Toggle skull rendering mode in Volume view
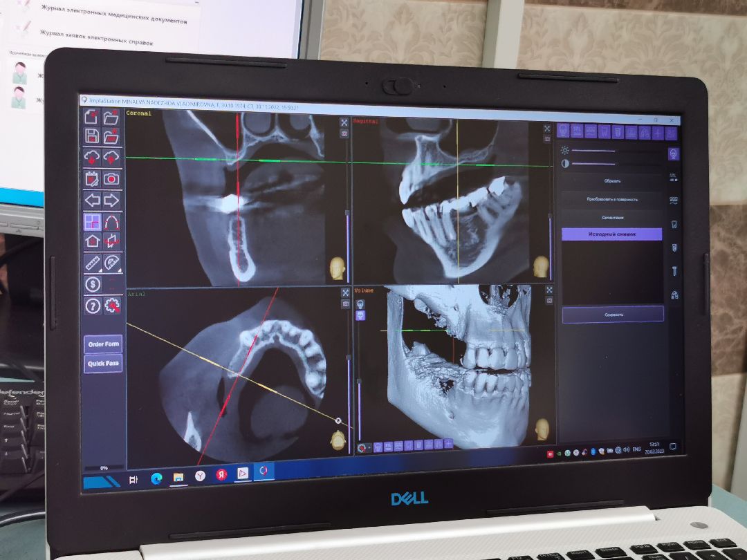This screenshot has height=560, width=747. tap(360, 315)
